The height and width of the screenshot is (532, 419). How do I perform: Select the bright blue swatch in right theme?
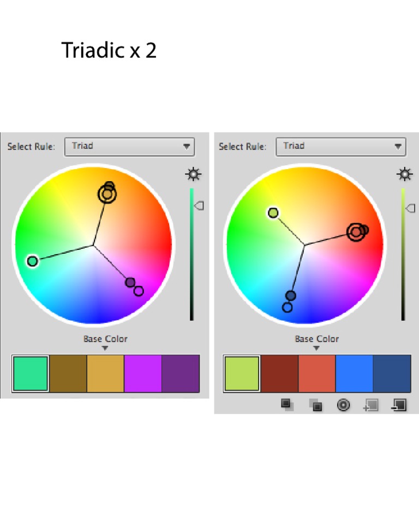(354, 373)
